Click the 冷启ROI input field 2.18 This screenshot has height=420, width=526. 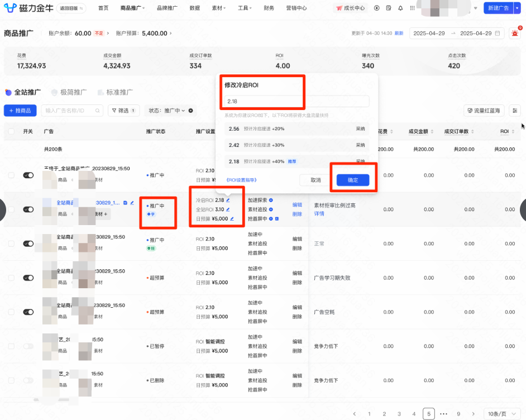(x=297, y=101)
